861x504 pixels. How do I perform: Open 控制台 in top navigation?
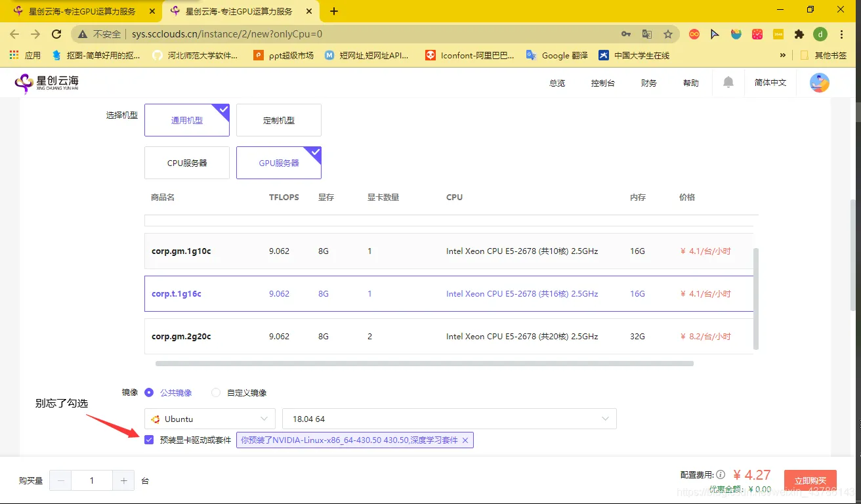pyautogui.click(x=603, y=83)
